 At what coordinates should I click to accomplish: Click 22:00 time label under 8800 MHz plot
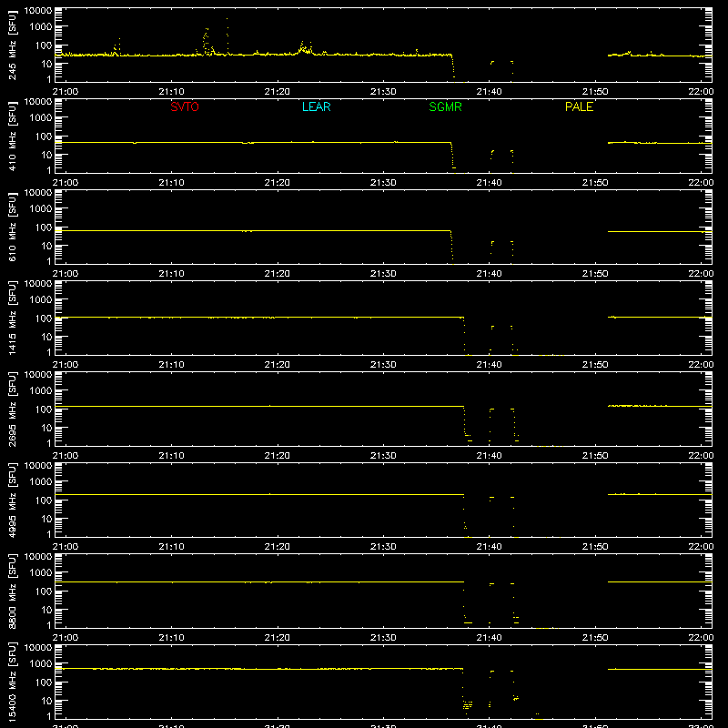(701, 638)
